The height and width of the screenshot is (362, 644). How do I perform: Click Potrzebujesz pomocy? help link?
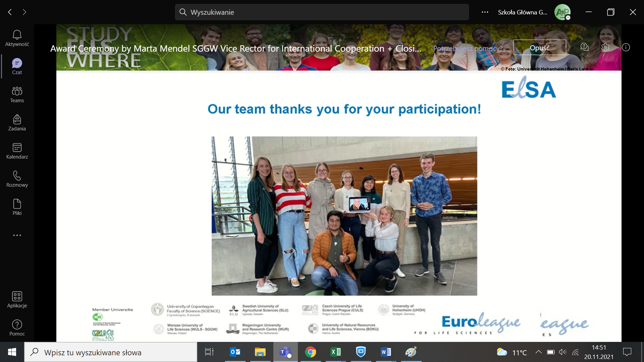[x=468, y=48]
